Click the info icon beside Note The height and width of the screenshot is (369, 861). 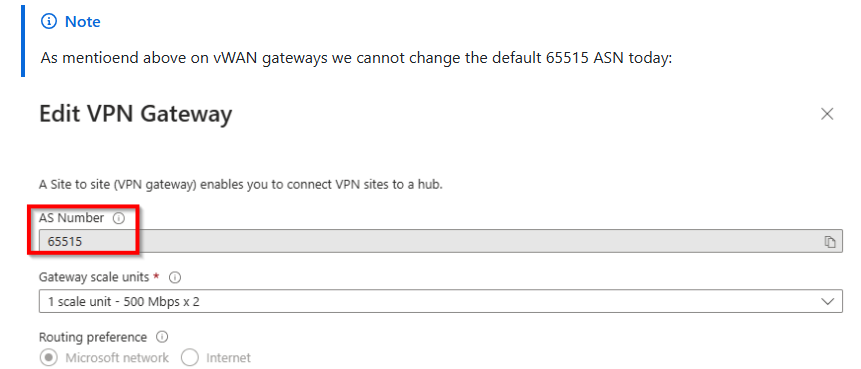(49, 22)
